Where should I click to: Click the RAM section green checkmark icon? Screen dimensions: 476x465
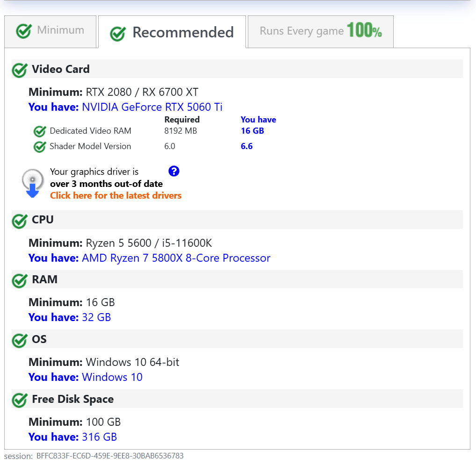pos(19,280)
